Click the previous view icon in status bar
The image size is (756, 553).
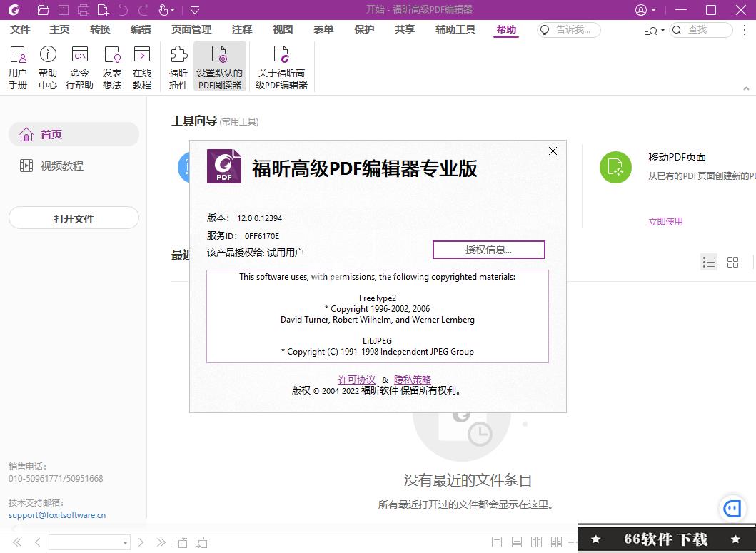tap(181, 542)
